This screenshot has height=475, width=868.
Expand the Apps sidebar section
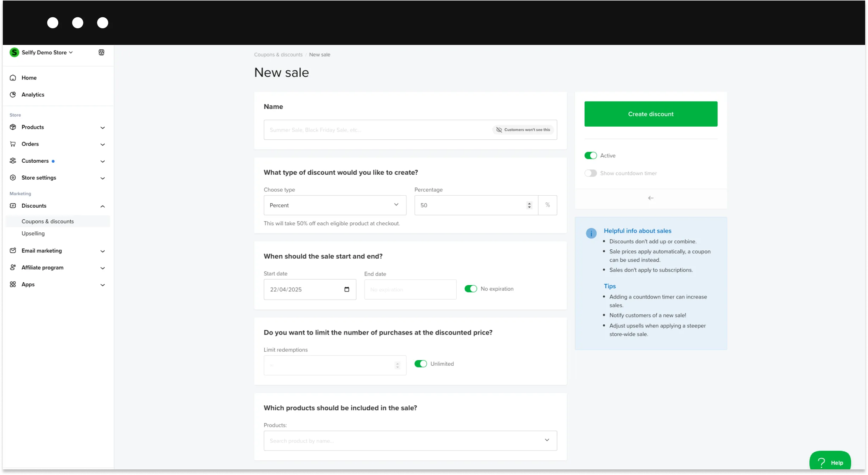point(102,285)
